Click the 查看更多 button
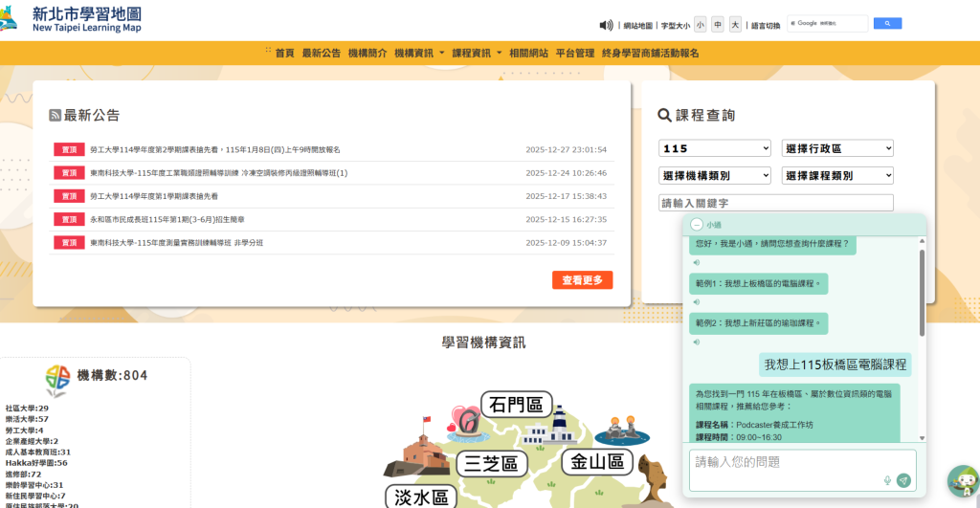 582,280
